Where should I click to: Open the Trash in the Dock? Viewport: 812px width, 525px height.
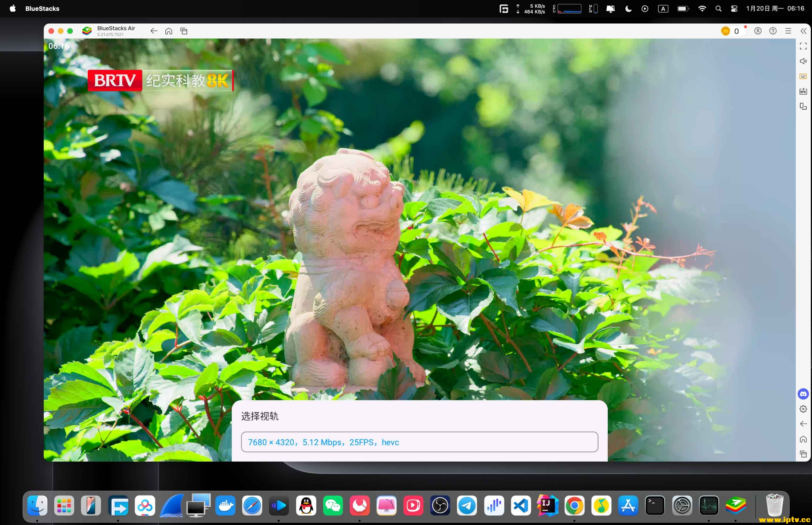pos(774,506)
